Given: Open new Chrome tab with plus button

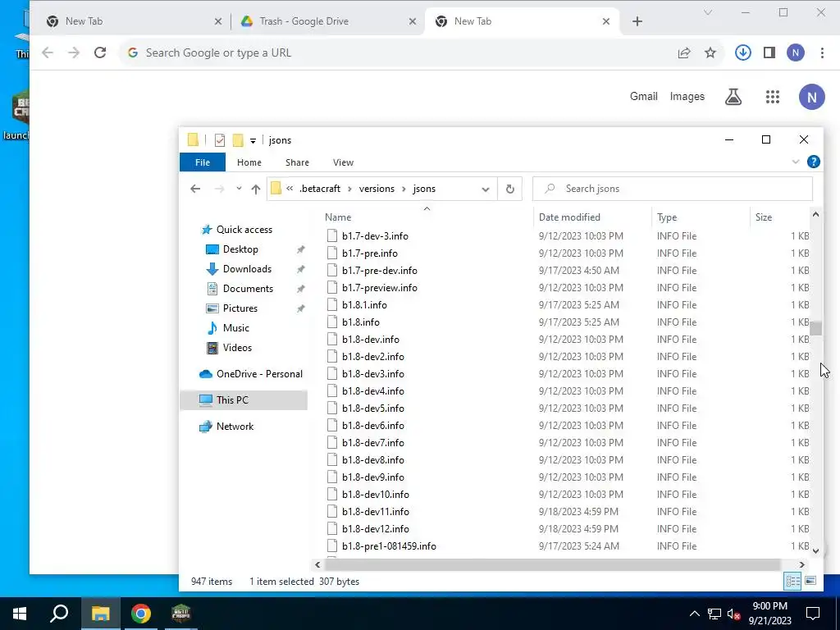Looking at the screenshot, I should (637, 21).
